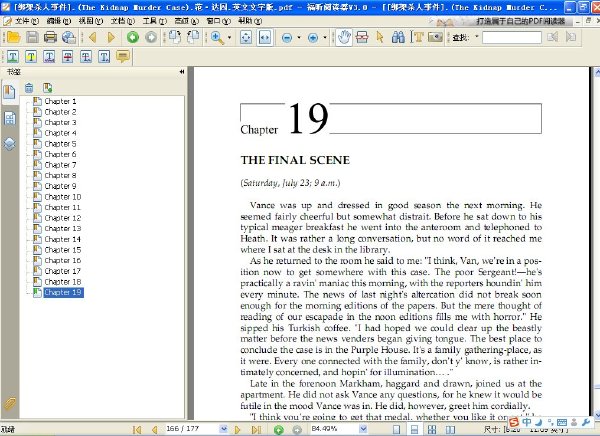Click find previous result button
The height and width of the screenshot is (436, 600).
553,37
